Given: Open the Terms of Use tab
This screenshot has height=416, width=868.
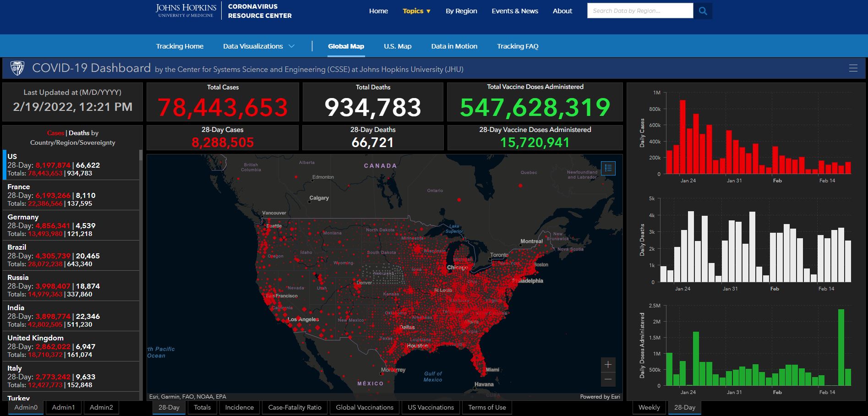Looking at the screenshot, I should pyautogui.click(x=487, y=407).
